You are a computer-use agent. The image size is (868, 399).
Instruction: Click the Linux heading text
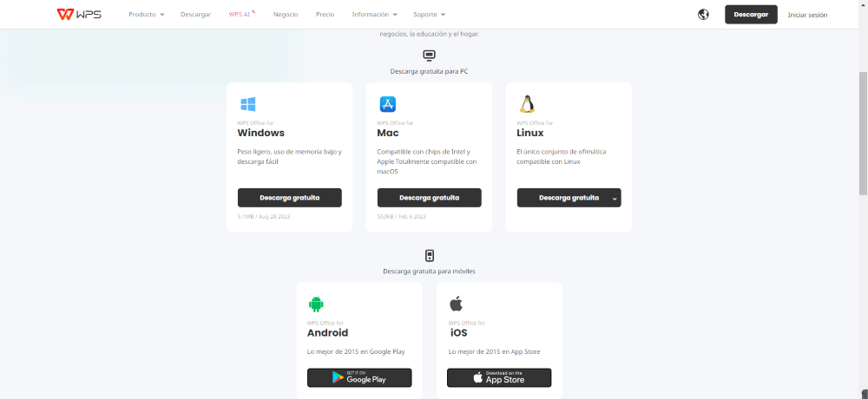click(529, 133)
